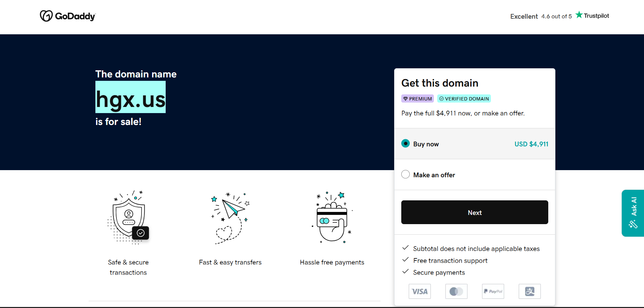Click the hassle free payments card illustration
The image size is (644, 308).
[332, 217]
